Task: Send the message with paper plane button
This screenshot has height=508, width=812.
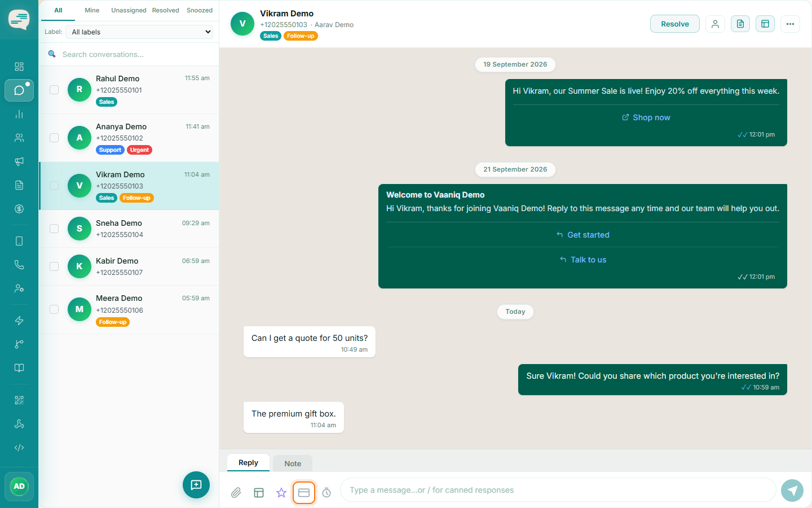Action: click(792, 491)
